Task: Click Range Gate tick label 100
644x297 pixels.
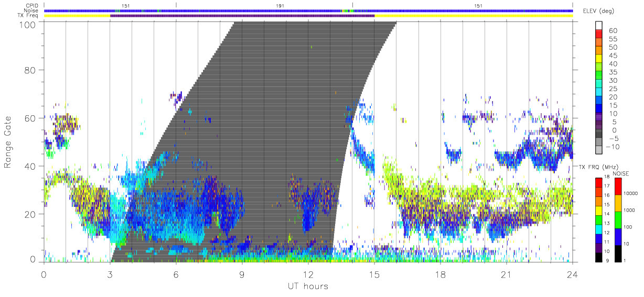Action: coord(27,25)
